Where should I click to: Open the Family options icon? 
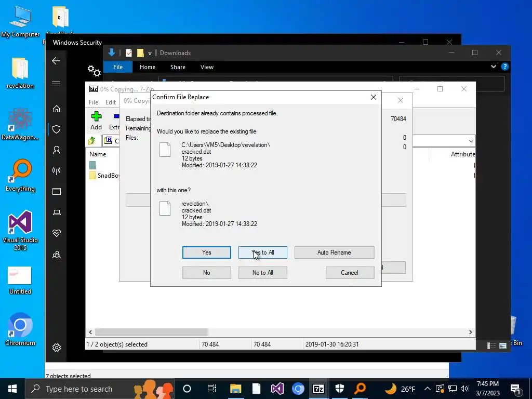pyautogui.click(x=56, y=255)
